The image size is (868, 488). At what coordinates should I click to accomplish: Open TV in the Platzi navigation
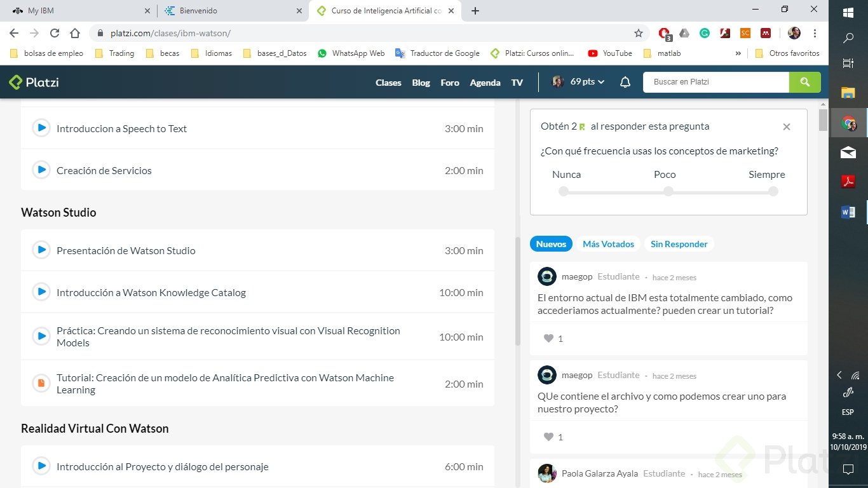(517, 83)
